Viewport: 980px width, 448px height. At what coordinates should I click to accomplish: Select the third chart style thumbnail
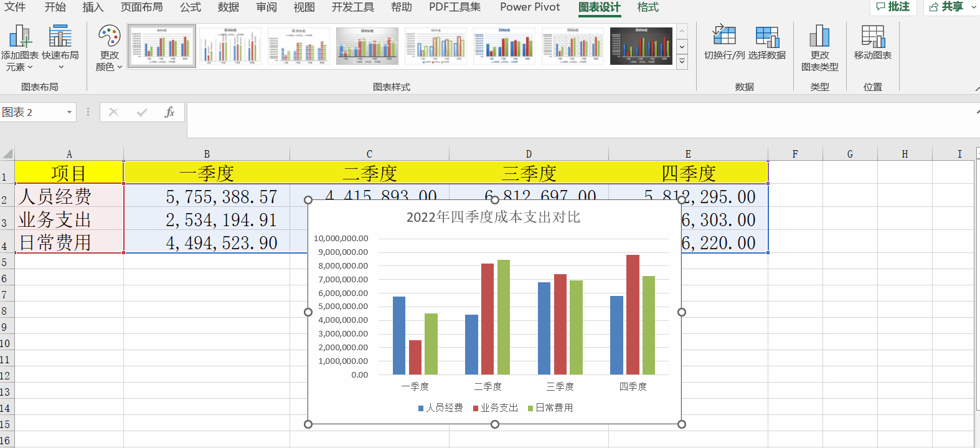coord(299,46)
